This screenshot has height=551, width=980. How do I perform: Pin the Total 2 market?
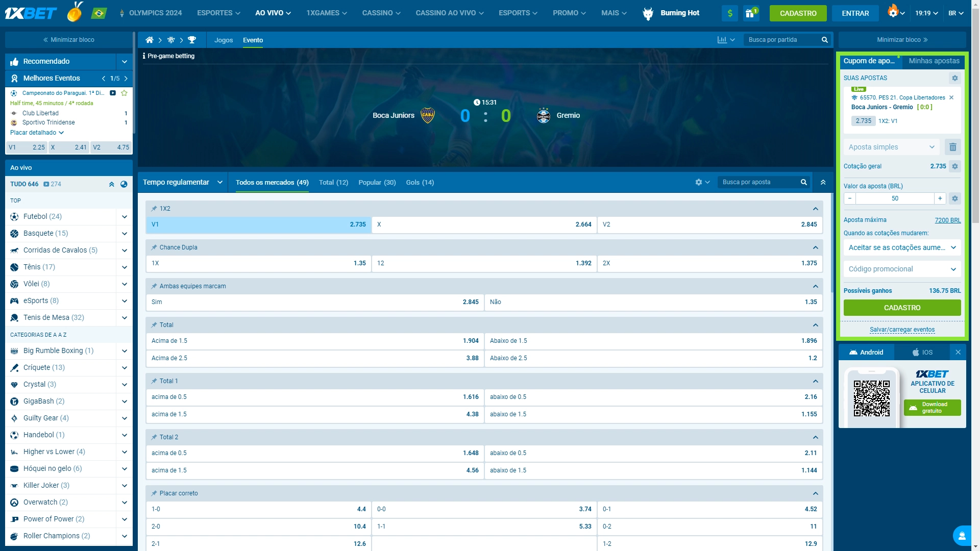(154, 437)
